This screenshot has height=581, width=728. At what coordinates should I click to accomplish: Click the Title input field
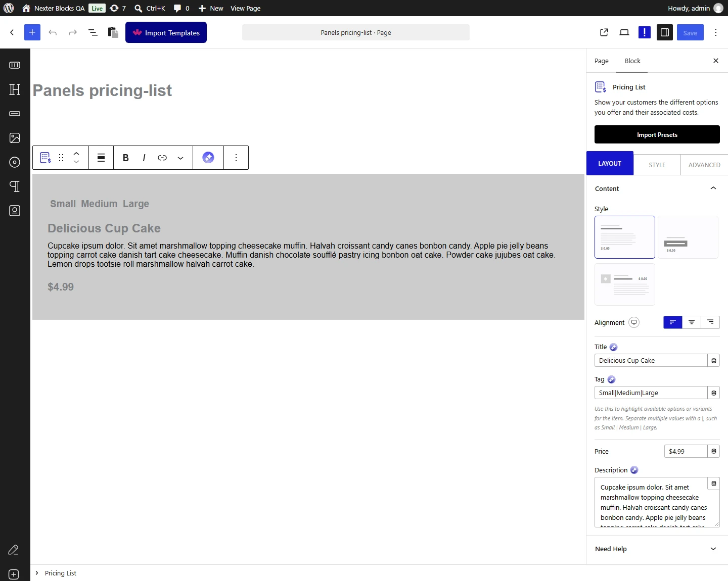[x=651, y=360]
